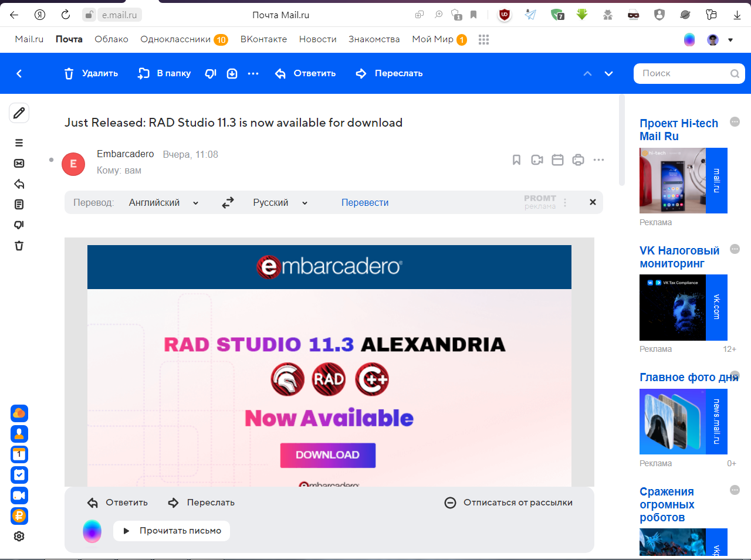Screen dimensions: 751x560
Task: Choose target language Русский dropdown
Action: point(280,203)
